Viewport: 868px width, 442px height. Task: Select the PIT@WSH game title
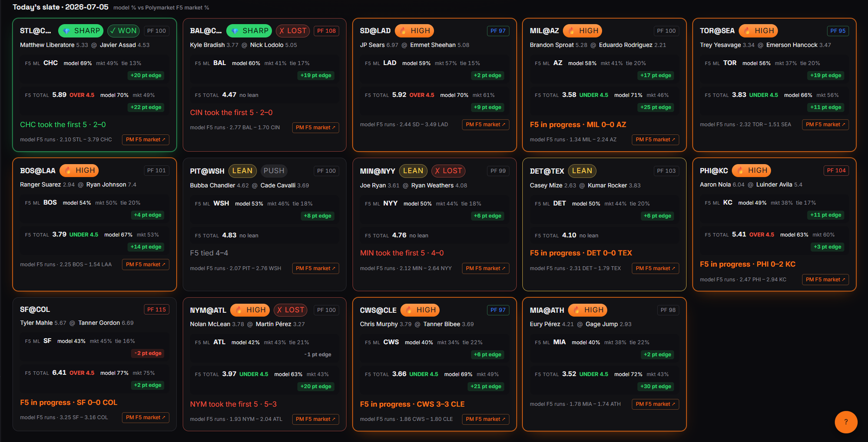(207, 171)
